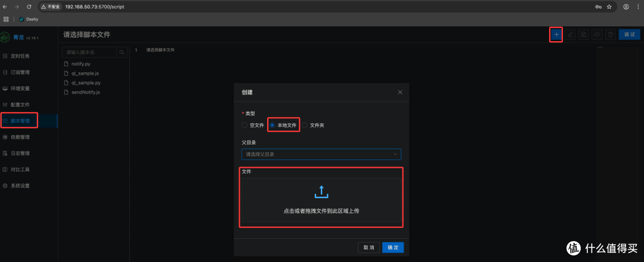Click the 取消 cancel button
The image size is (644, 262).
click(x=369, y=248)
